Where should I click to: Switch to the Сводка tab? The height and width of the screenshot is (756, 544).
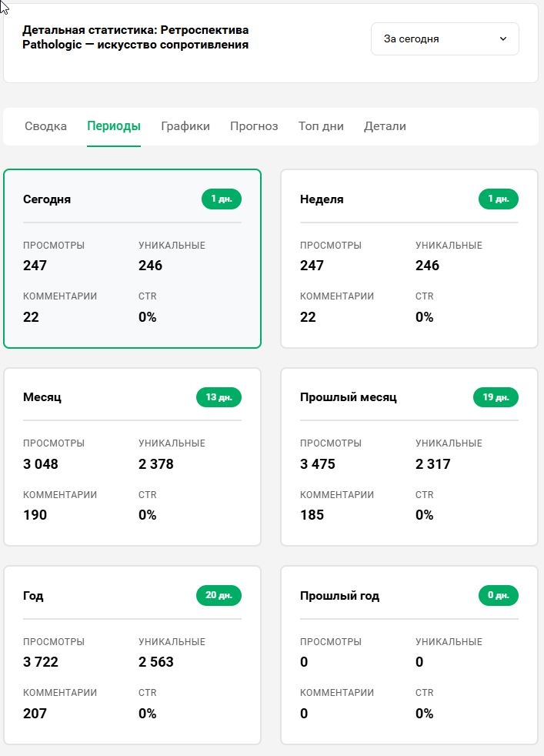click(x=45, y=126)
